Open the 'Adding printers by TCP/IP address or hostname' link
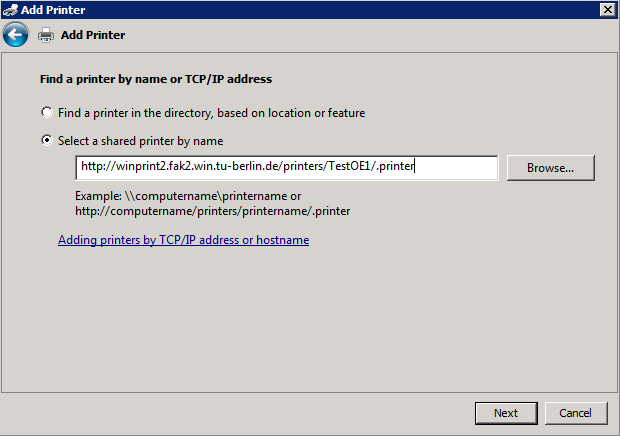 pos(183,240)
